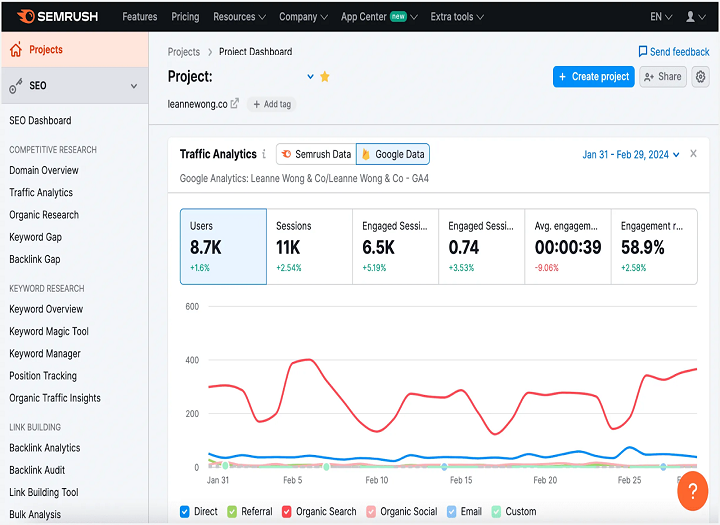Select the Engagement rate metric card

654,247
